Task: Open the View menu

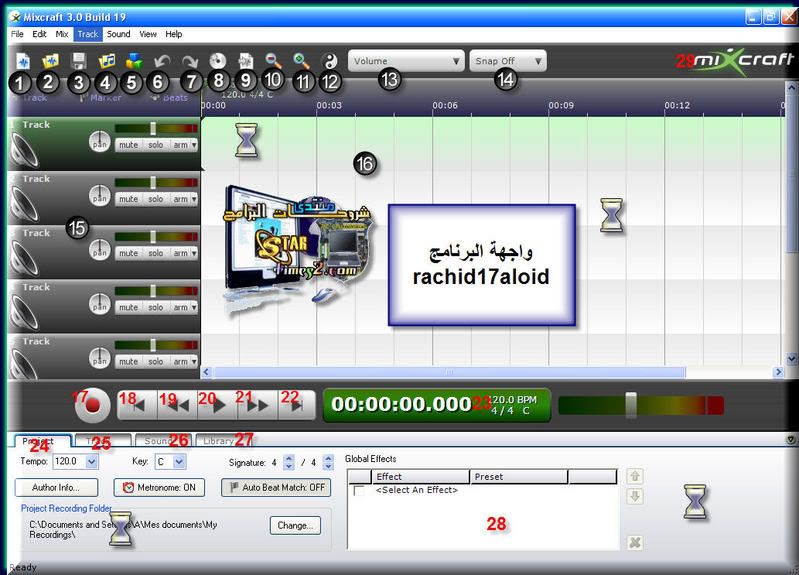Action: pos(148,34)
